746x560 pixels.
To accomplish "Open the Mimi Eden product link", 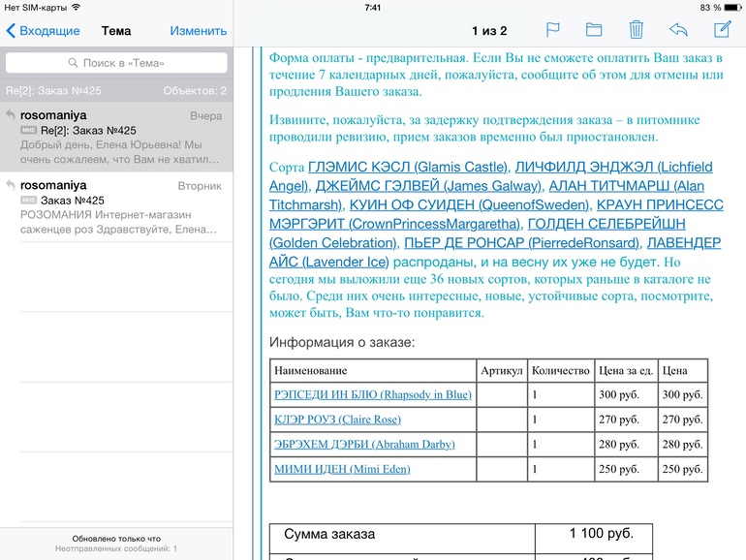I will click(x=342, y=470).
